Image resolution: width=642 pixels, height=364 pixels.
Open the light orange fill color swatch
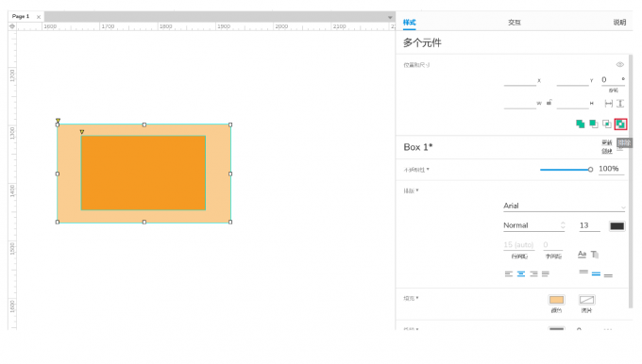[556, 300]
